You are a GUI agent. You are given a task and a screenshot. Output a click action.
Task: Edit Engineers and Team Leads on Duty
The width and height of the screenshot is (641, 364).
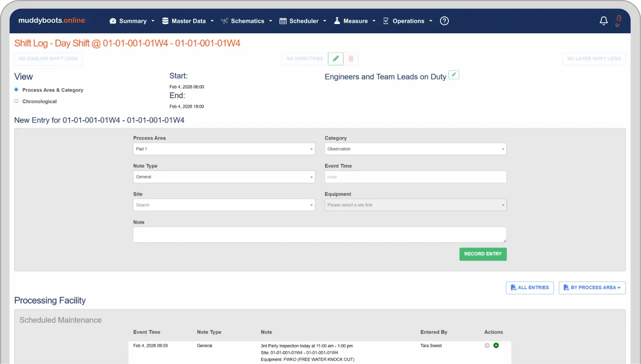pos(453,75)
